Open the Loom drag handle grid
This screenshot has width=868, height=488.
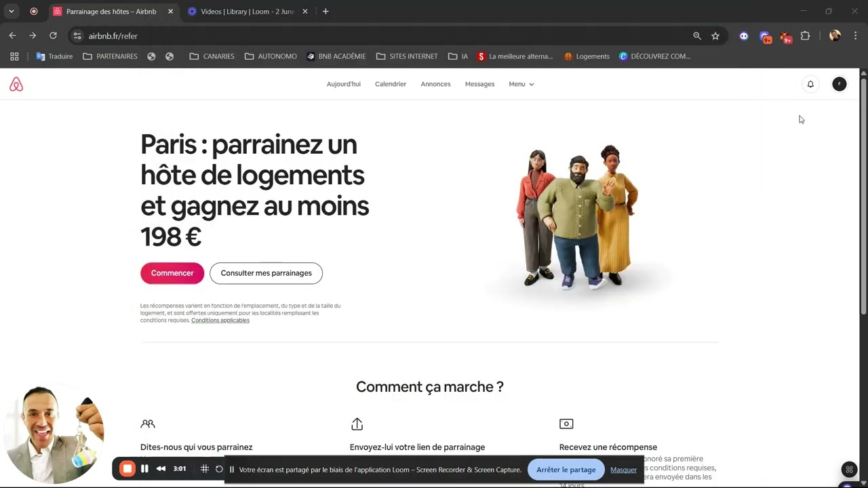(204, 469)
